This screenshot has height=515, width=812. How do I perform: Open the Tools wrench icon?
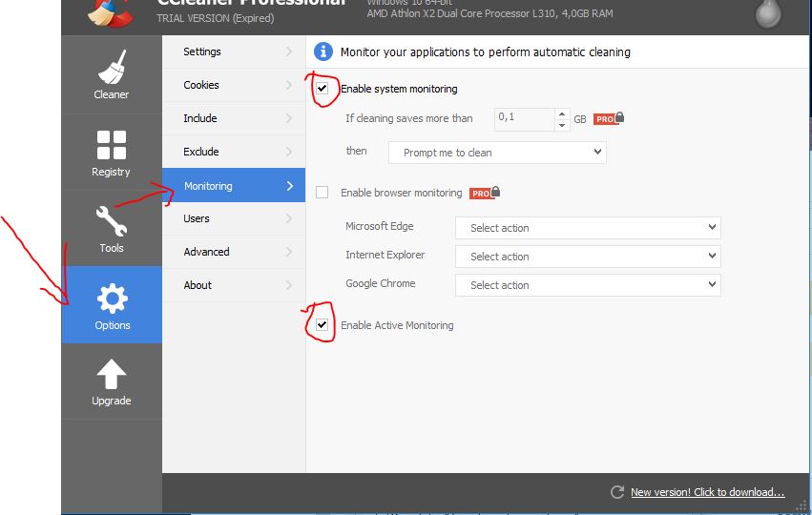tap(112, 222)
